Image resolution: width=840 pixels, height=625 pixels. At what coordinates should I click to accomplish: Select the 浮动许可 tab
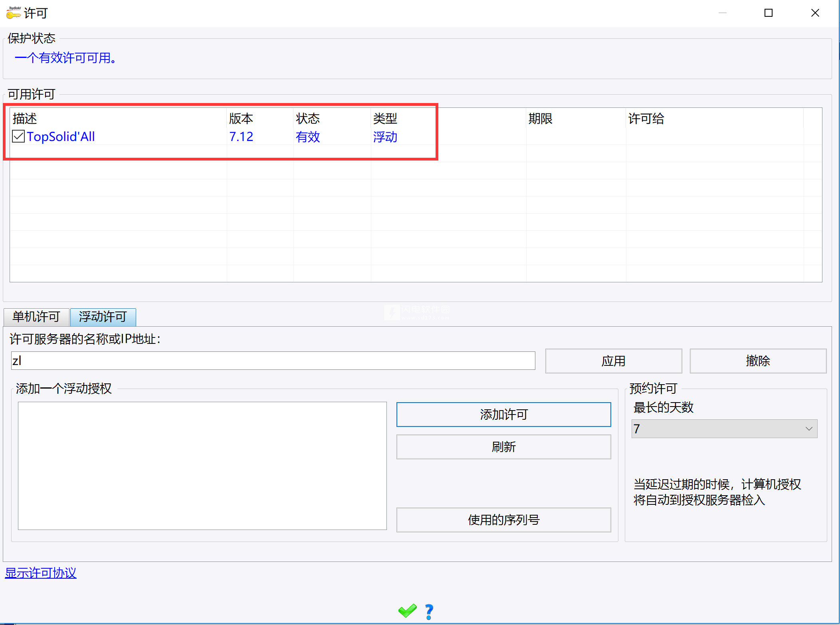(x=103, y=317)
